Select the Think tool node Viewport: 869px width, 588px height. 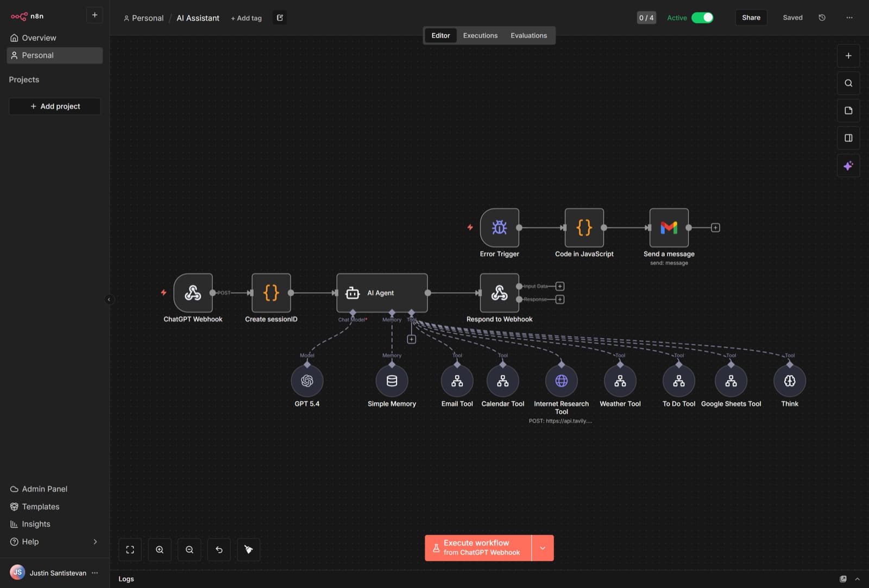tap(789, 381)
